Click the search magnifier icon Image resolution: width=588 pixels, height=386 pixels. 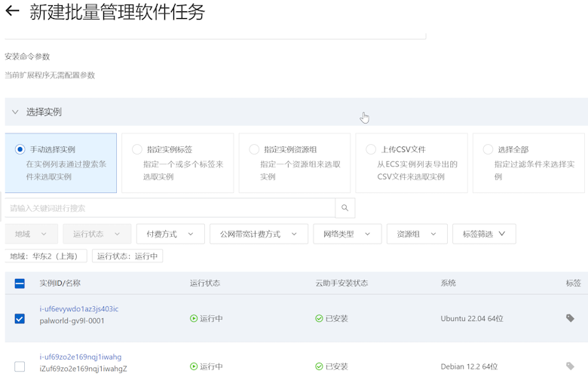[x=345, y=208]
